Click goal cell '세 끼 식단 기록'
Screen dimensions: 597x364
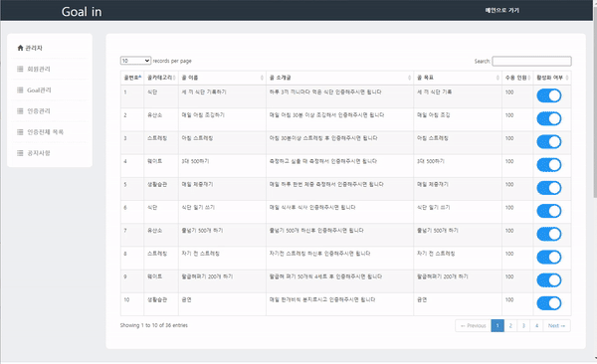[435, 92]
